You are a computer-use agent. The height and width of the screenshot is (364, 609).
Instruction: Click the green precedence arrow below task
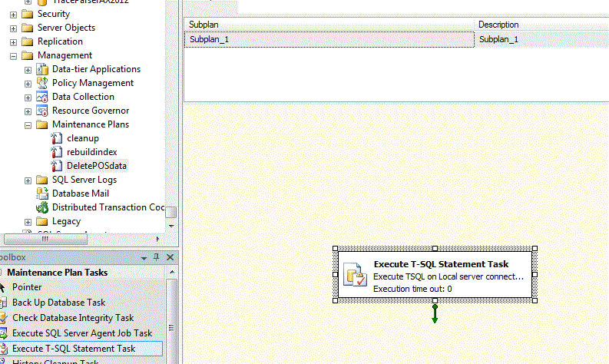pos(435,313)
